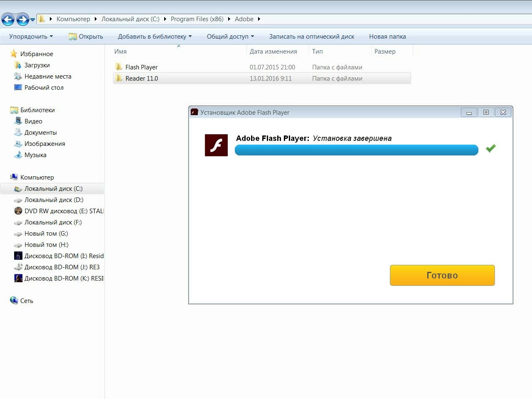Screen dimensions: 532x399
Task: Open the Упорядочить menu
Action: 31,37
